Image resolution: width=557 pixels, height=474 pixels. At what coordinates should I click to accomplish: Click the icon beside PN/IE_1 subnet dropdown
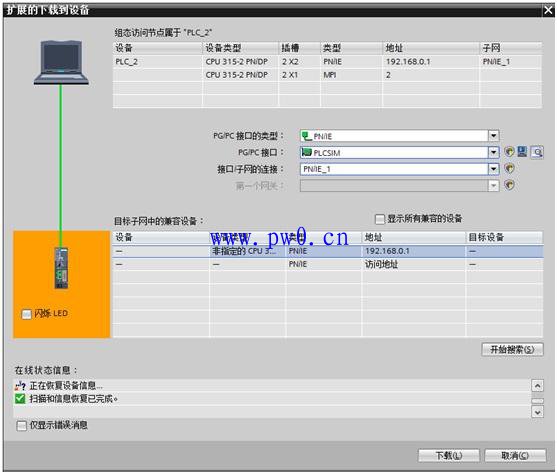(x=509, y=168)
